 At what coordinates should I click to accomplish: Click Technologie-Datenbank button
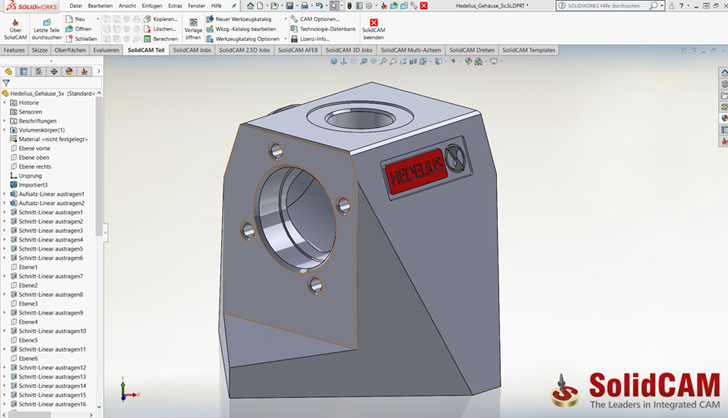click(x=323, y=29)
